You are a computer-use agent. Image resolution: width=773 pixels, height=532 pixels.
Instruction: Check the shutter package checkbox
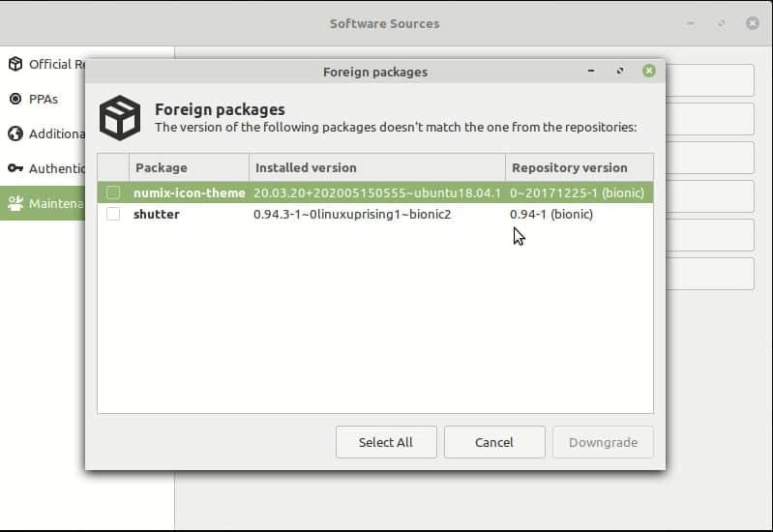[x=113, y=214]
